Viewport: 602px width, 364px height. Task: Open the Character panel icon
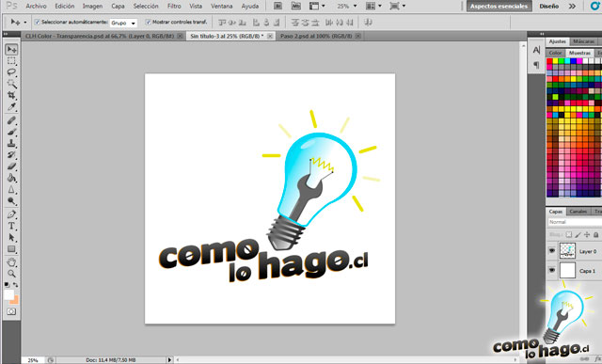point(536,50)
